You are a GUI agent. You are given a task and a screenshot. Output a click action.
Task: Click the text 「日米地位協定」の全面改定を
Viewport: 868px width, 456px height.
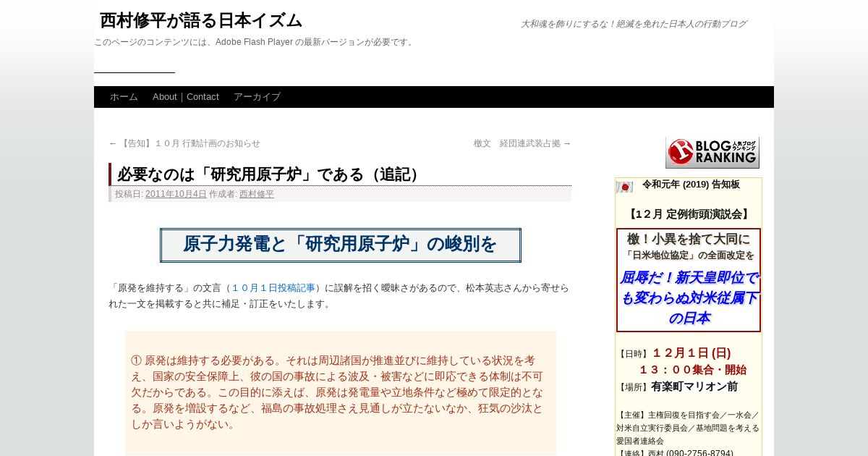pyautogui.click(x=689, y=256)
